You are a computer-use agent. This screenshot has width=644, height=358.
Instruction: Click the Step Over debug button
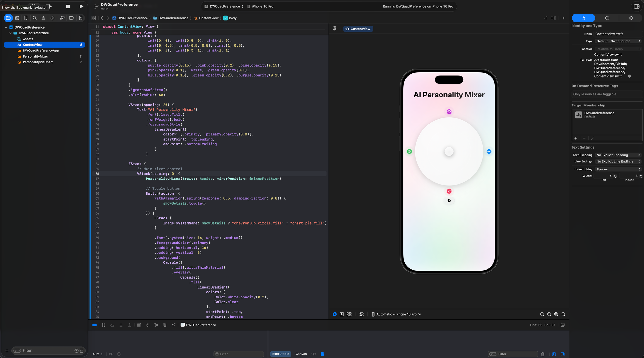coord(112,325)
